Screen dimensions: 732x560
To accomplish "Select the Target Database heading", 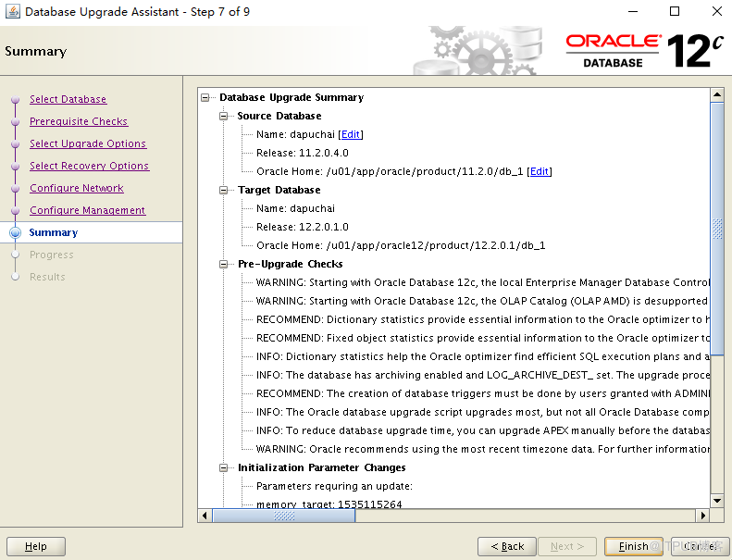I will tap(279, 190).
